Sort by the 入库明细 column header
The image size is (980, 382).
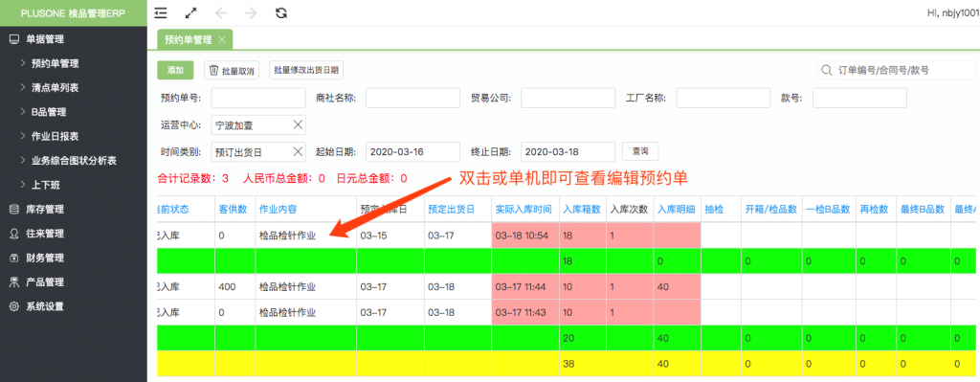tap(677, 210)
